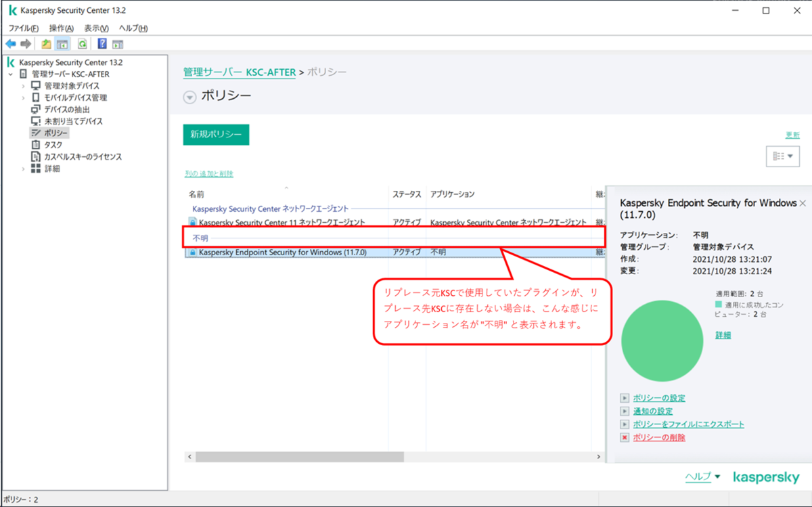Toggle the show/hide action pane icon
812x507 pixels.
click(118, 44)
